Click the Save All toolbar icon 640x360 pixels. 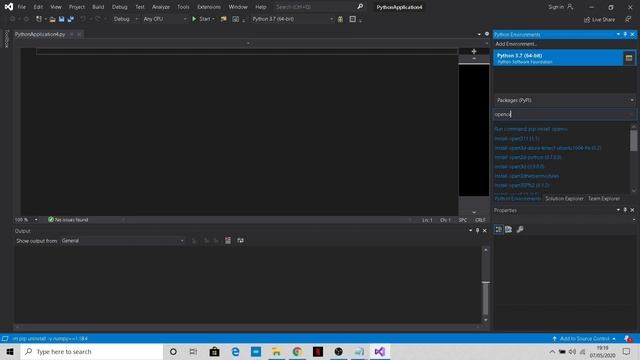71,19
